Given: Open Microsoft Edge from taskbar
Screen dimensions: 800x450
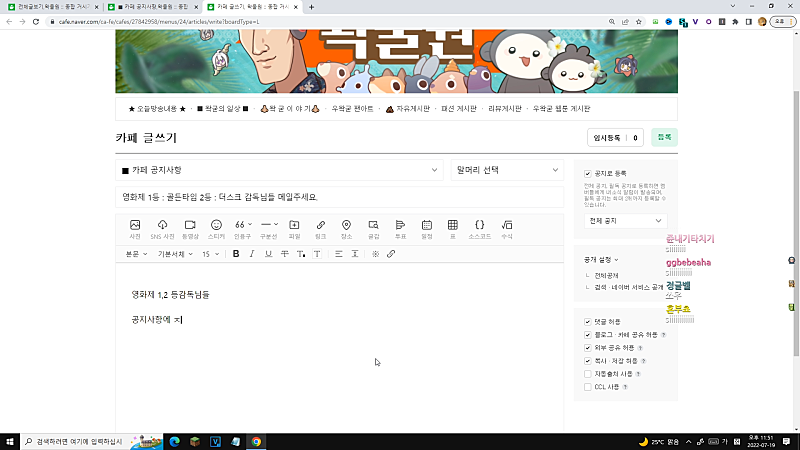Looking at the screenshot, I should pyautogui.click(x=174, y=441).
